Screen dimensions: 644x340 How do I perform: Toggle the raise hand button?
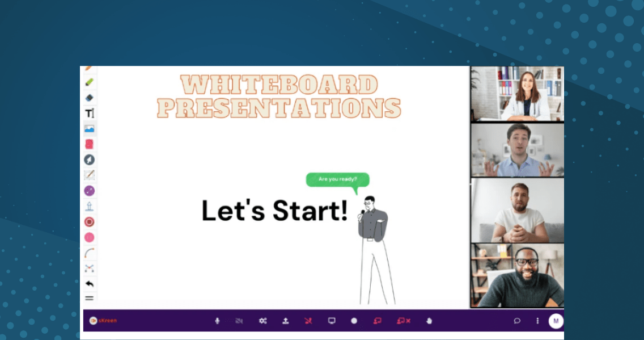pyautogui.click(x=429, y=321)
